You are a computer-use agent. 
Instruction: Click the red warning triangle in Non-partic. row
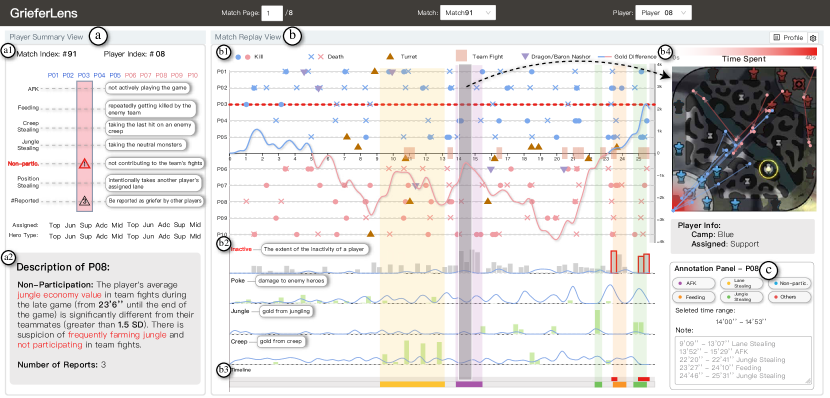(84, 164)
